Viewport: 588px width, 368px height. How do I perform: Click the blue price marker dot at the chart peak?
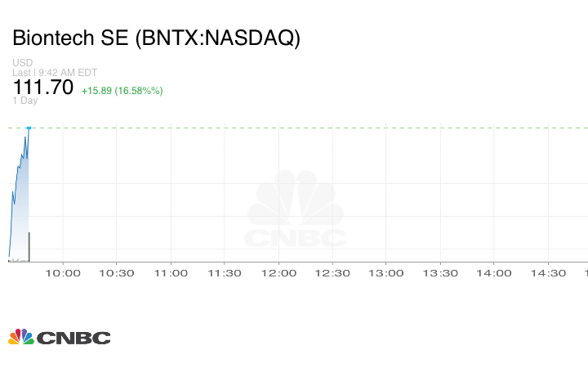coord(29,128)
